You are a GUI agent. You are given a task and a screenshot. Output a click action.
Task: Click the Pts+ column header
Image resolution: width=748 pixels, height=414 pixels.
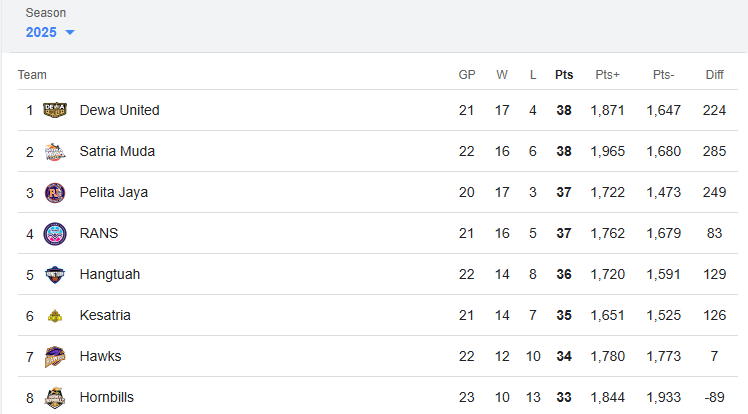tap(607, 75)
